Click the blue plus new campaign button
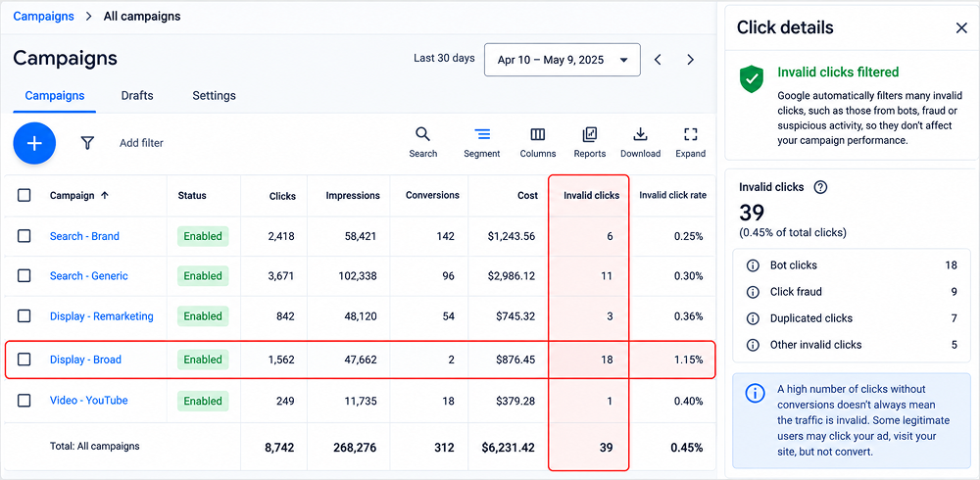 [34, 143]
